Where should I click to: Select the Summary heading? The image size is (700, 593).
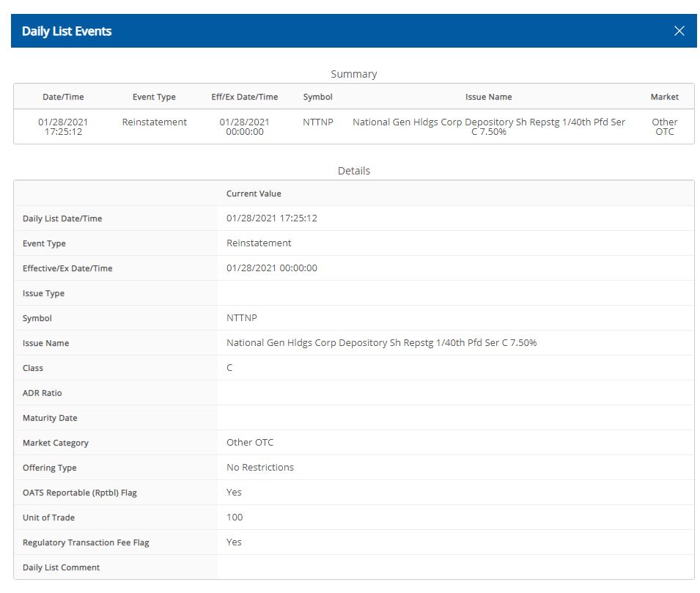click(353, 74)
